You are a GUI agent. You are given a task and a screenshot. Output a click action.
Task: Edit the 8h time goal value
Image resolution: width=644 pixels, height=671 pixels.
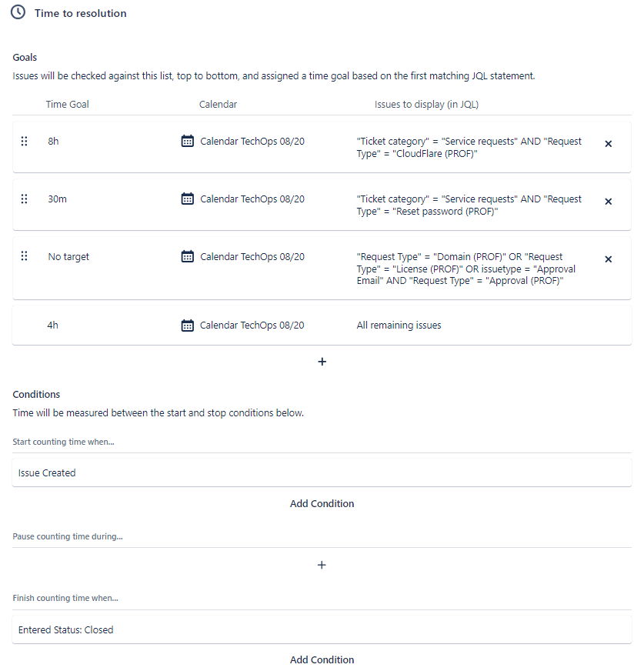tap(54, 142)
